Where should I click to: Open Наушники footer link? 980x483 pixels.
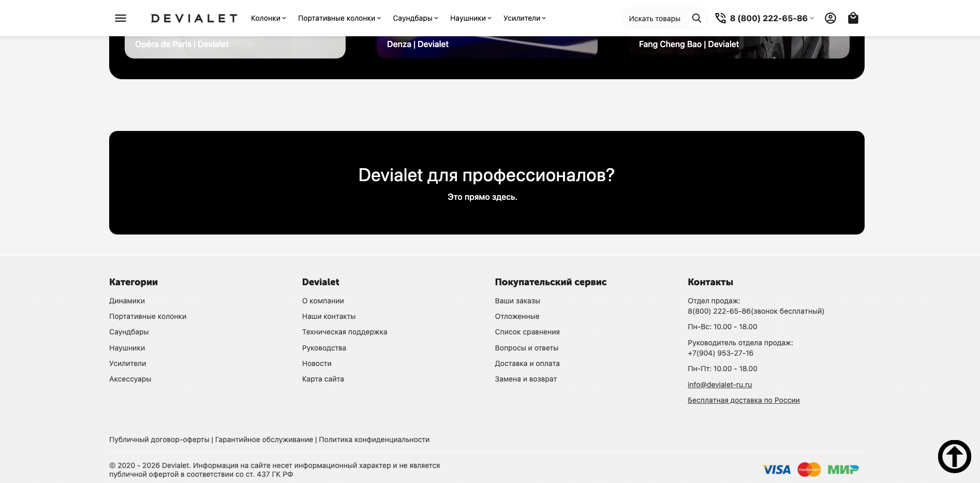click(x=127, y=348)
